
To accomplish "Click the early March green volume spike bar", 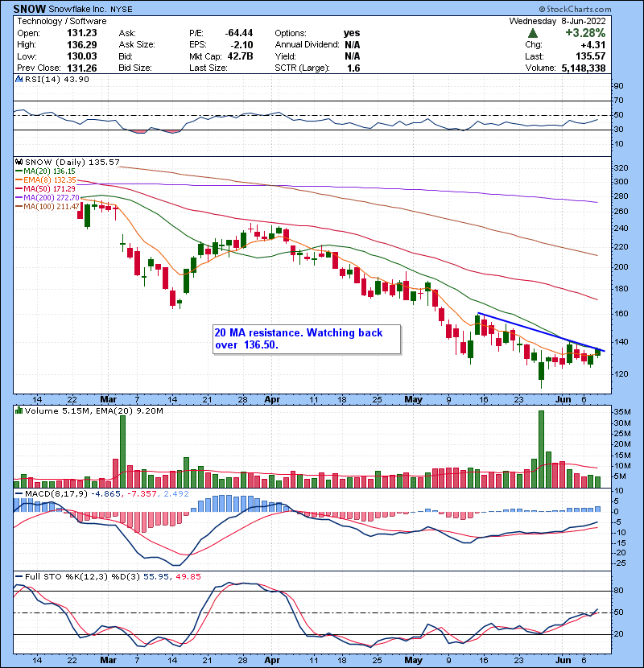I will [122, 452].
